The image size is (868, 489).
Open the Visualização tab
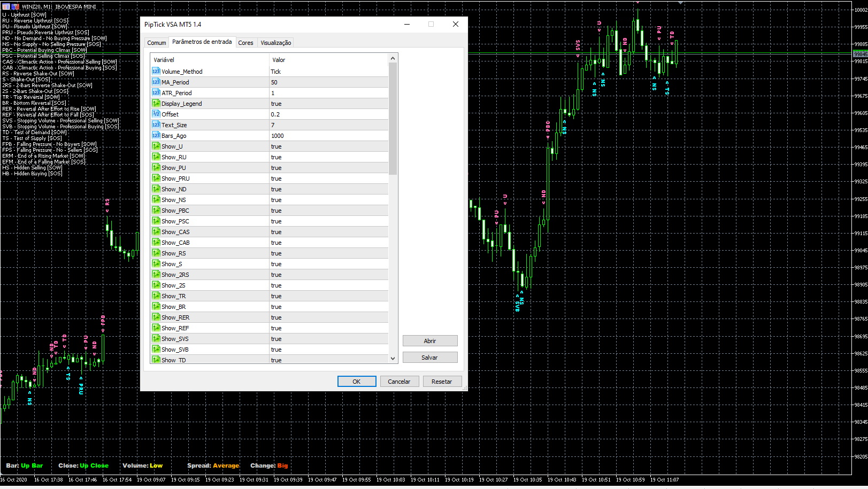(275, 43)
